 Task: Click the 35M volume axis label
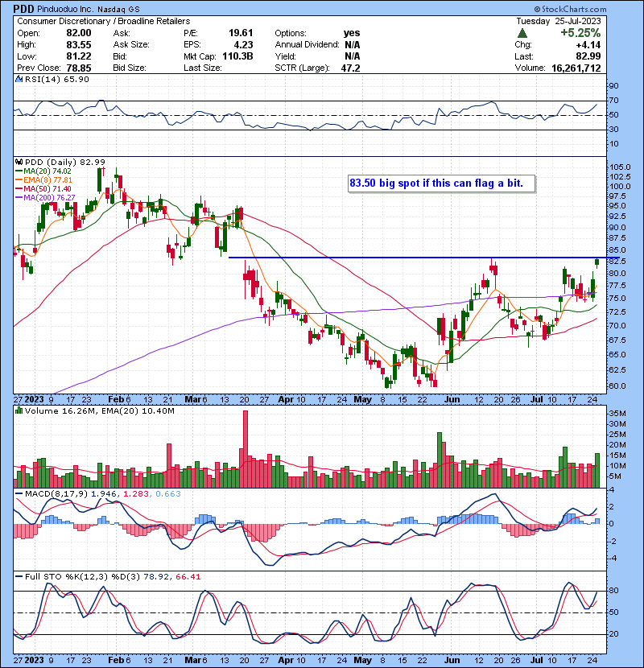617,413
